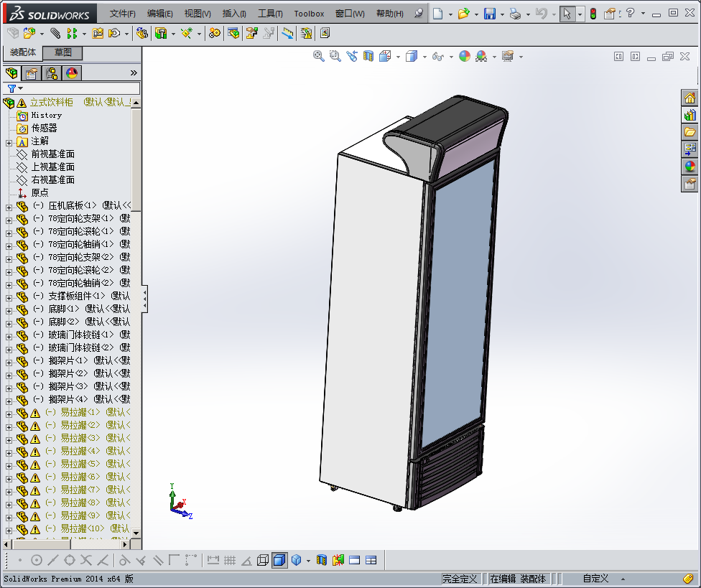Open the 文件(F) menu
The width and height of the screenshot is (701, 588).
[x=123, y=14]
